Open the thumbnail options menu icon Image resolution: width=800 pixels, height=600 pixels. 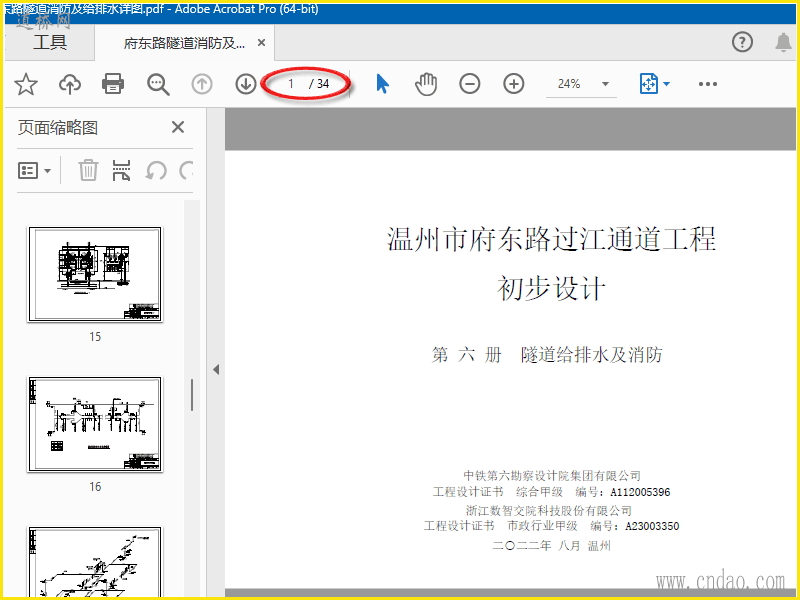tap(34, 170)
